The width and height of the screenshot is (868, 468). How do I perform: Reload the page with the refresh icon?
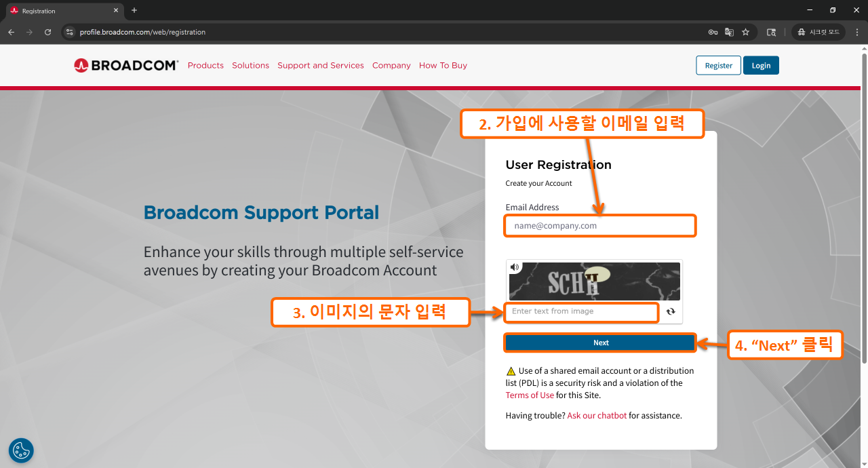tap(47, 32)
